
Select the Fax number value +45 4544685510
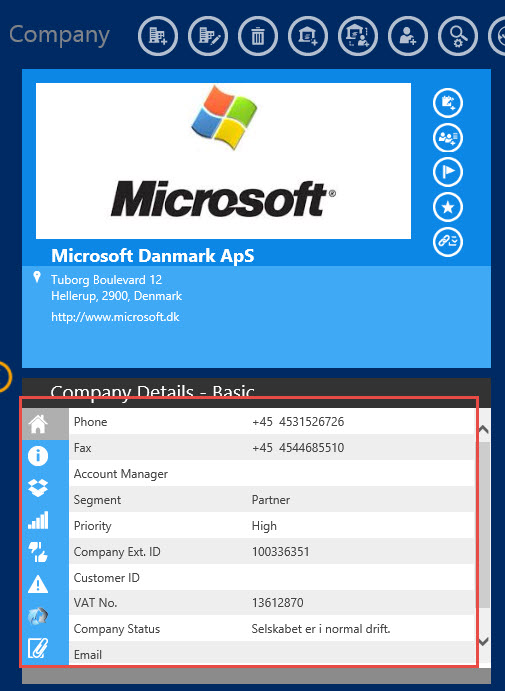(x=298, y=448)
